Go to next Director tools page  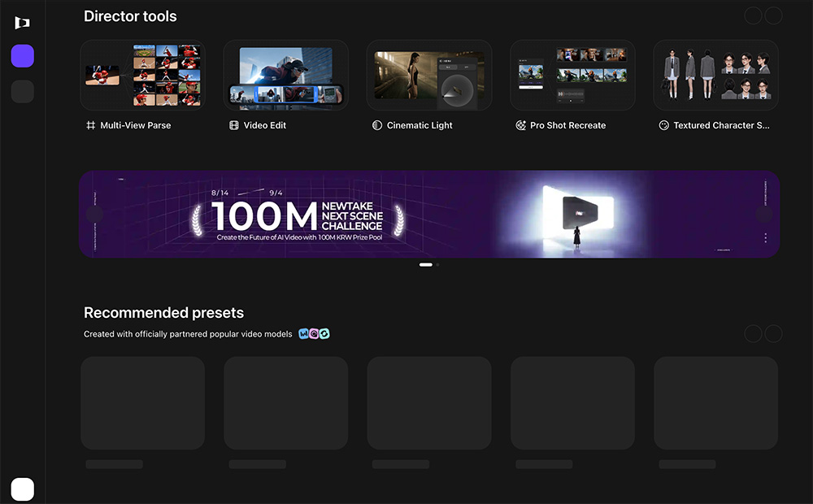tap(773, 15)
